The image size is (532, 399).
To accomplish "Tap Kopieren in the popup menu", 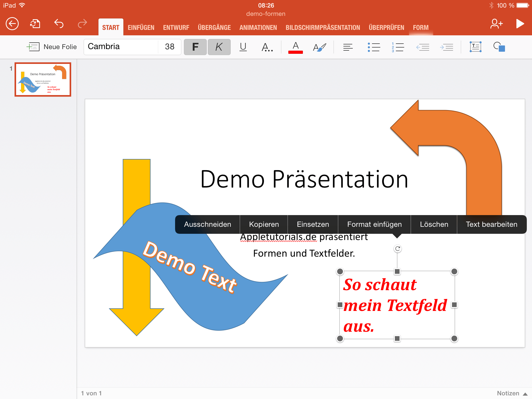I will pyautogui.click(x=264, y=224).
